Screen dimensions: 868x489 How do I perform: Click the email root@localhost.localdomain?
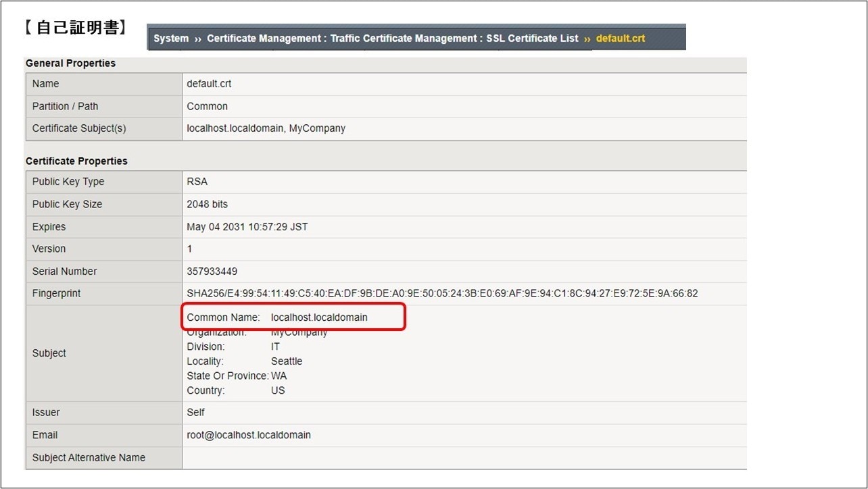click(x=248, y=435)
